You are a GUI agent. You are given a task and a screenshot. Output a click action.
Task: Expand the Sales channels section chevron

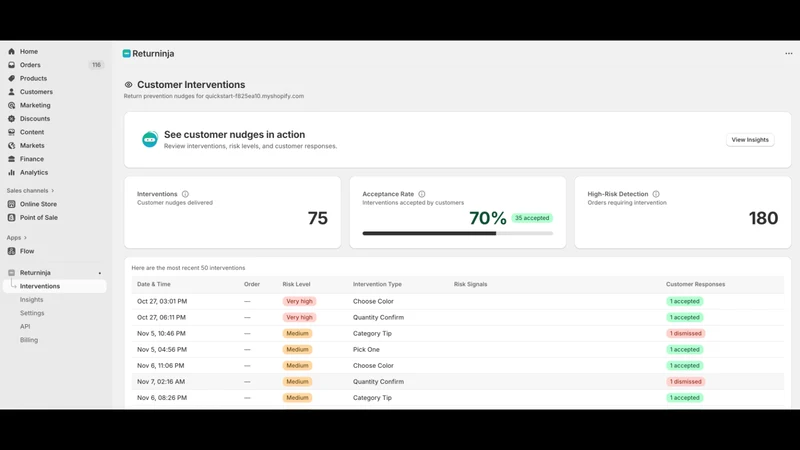(53, 191)
